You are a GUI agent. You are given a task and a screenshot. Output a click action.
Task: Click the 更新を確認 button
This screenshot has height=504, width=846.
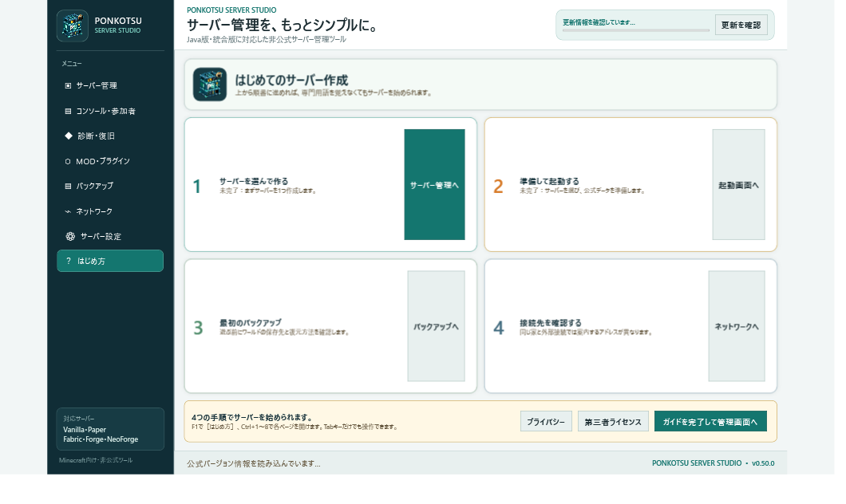741,26
